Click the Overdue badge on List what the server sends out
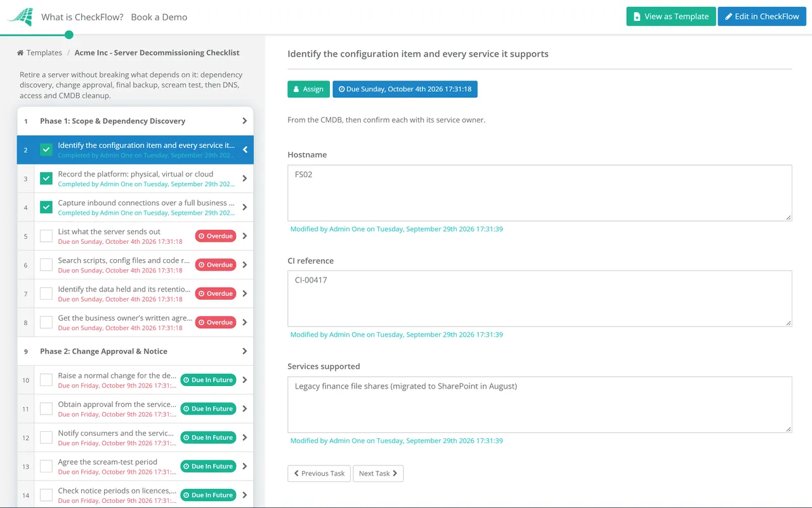Screen dimensions: 812x508 click(x=216, y=236)
